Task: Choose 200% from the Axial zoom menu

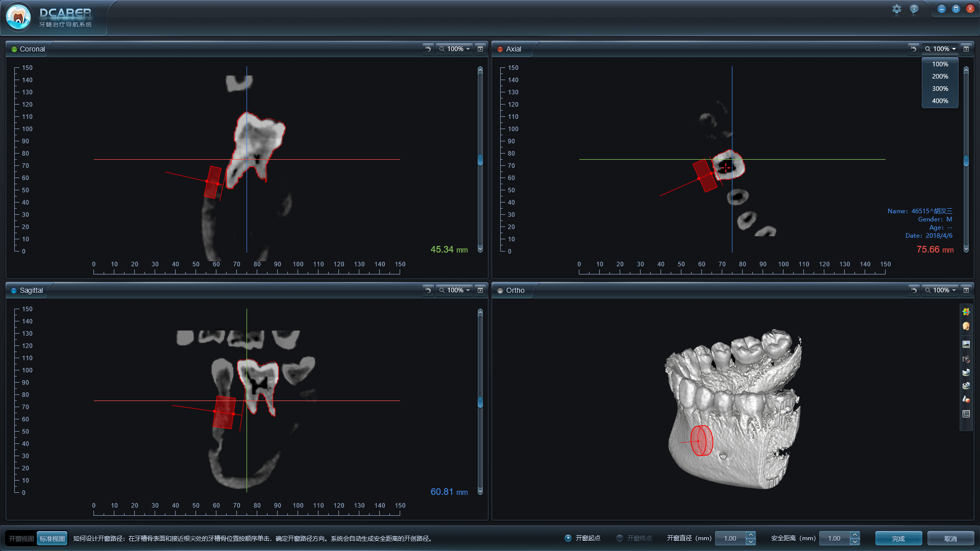Action: tap(940, 77)
